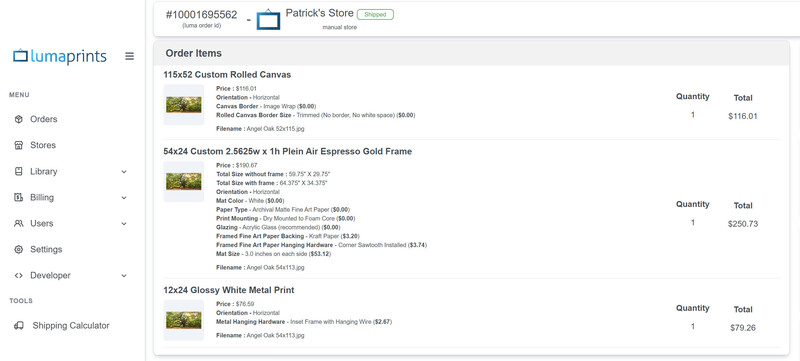Click the $116.01 total
The height and width of the screenshot is (361, 800).
coord(743,116)
